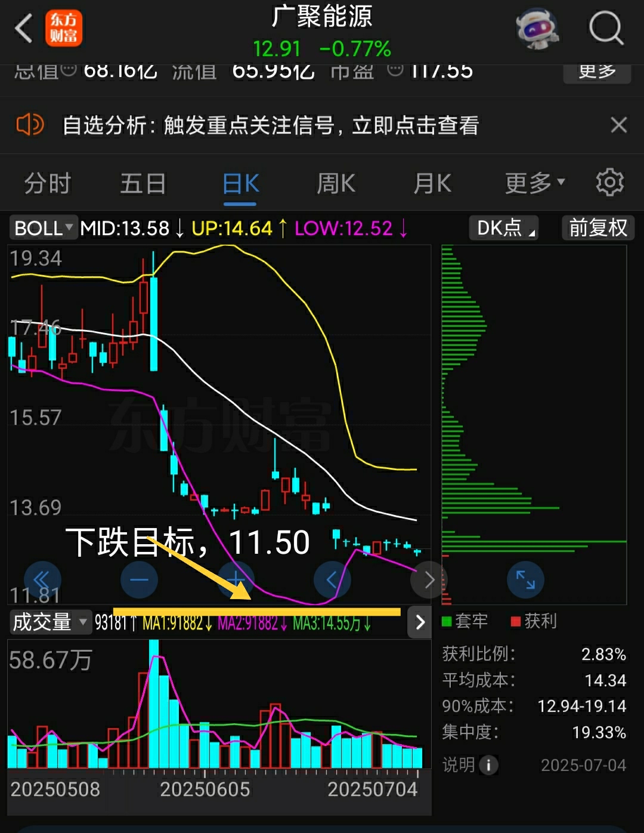Switch to the 周K tab
This screenshot has width=644, height=833.
[x=336, y=183]
